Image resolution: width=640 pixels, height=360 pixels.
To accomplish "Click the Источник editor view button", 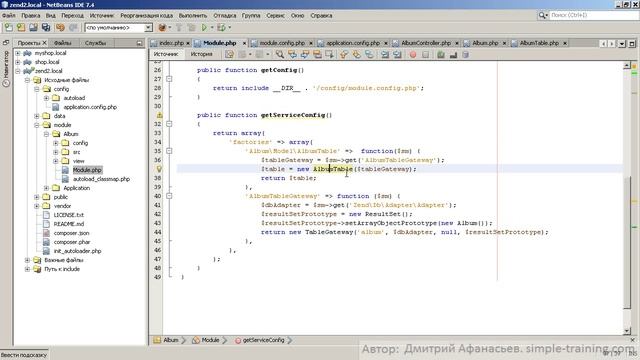I will click(167, 54).
